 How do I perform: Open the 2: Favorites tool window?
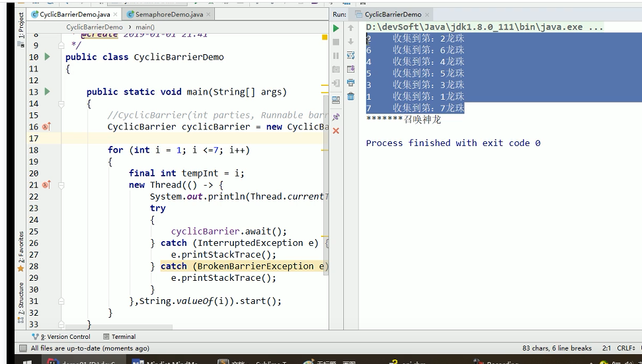[21, 252]
